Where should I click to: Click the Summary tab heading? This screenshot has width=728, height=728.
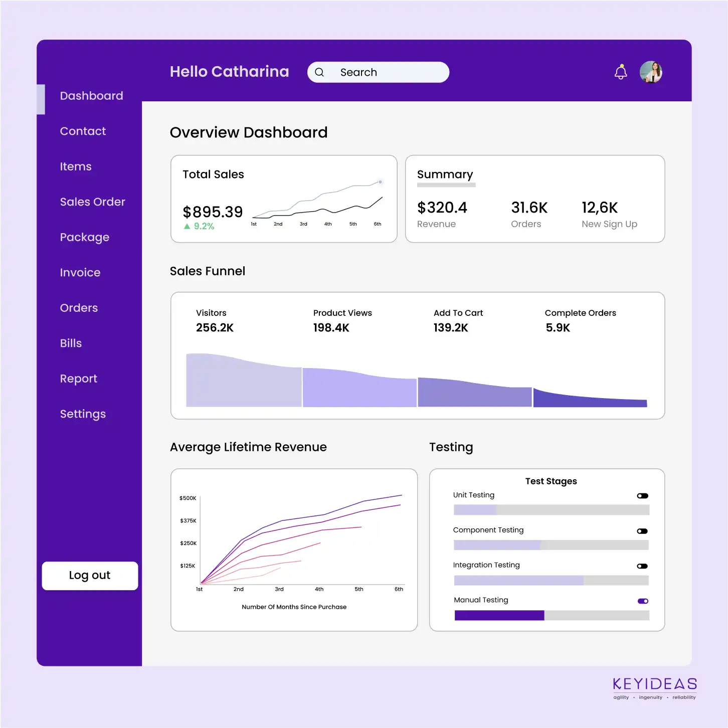click(x=445, y=174)
